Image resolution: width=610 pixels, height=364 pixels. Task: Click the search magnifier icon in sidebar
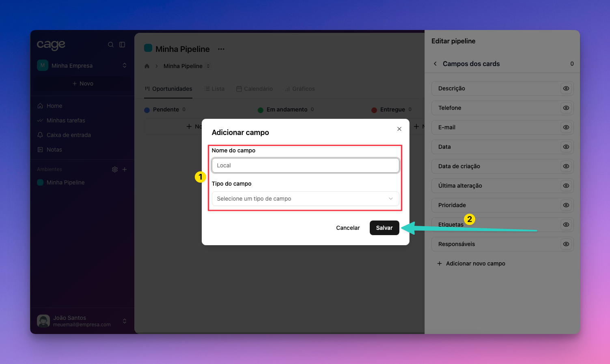110,45
